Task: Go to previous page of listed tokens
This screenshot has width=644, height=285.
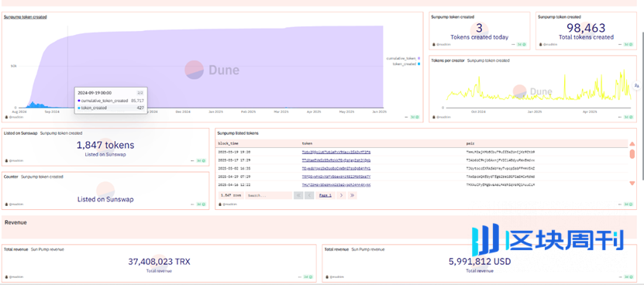Action: [310, 195]
